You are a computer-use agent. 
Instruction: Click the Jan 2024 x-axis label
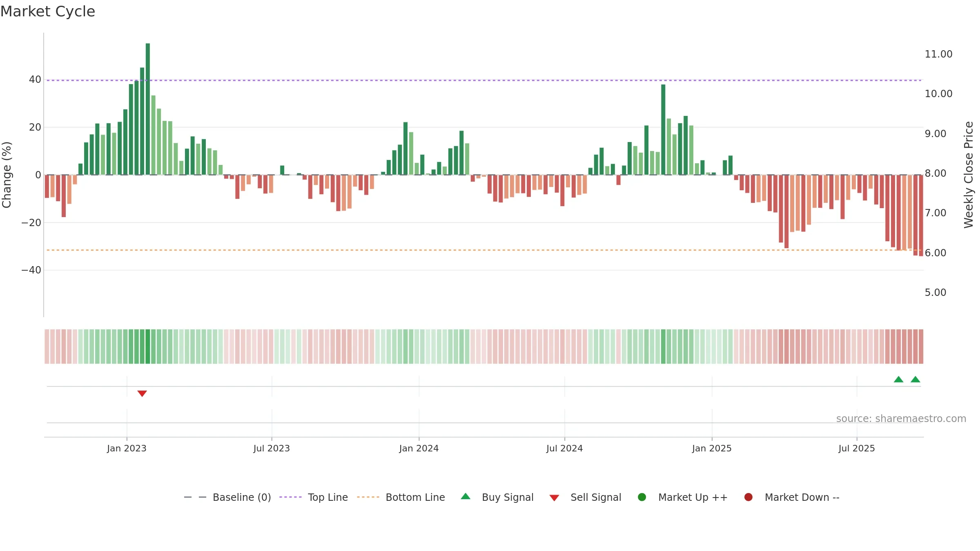click(x=419, y=448)
